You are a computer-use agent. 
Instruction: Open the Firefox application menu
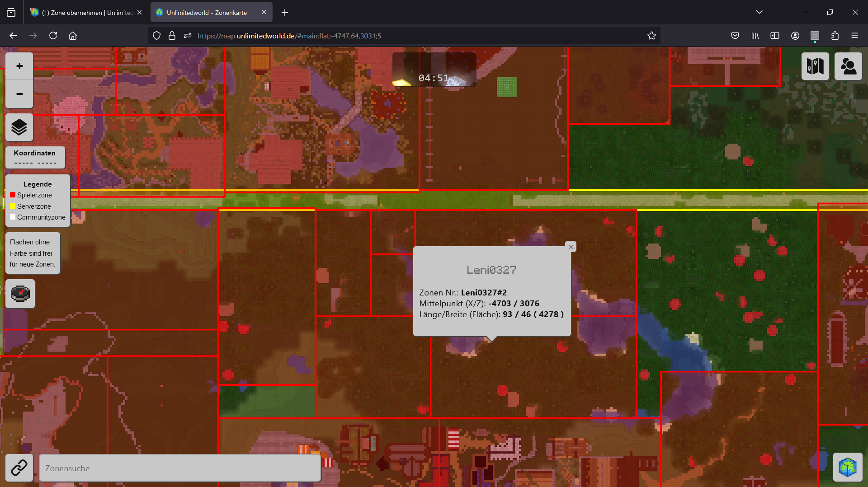tap(854, 36)
